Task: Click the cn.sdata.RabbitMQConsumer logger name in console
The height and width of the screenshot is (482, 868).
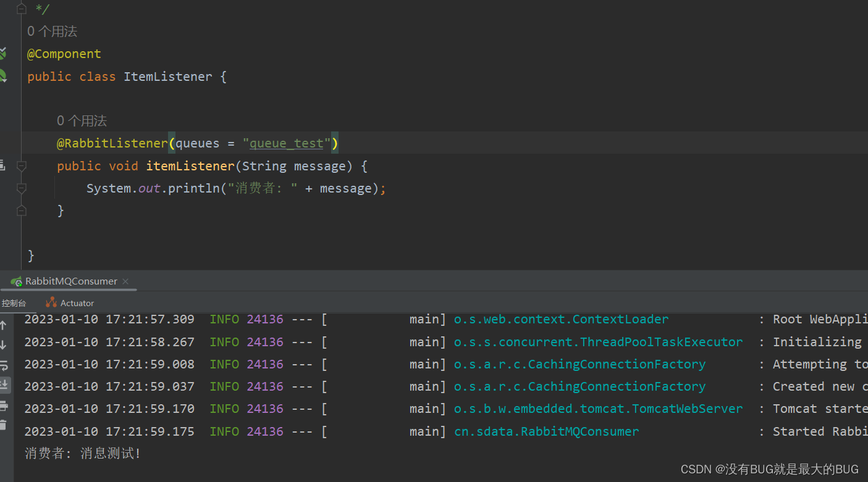Action: [546, 431]
